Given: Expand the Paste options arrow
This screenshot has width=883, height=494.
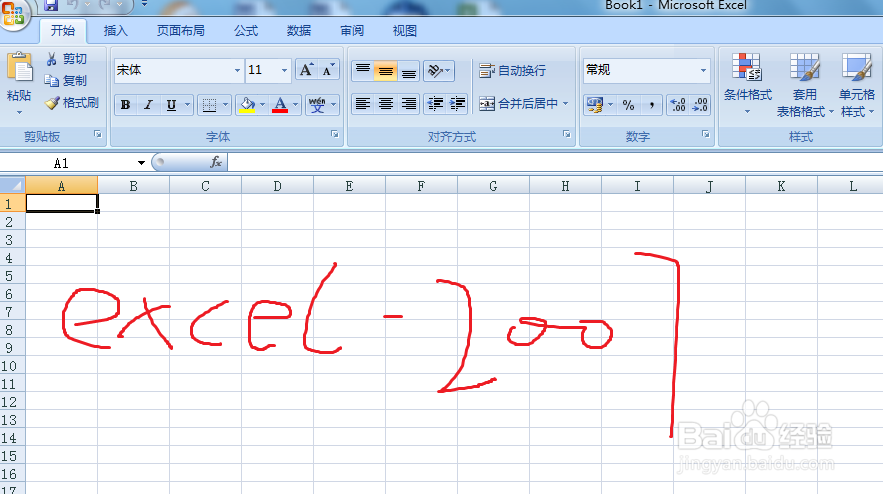Looking at the screenshot, I should tap(20, 113).
